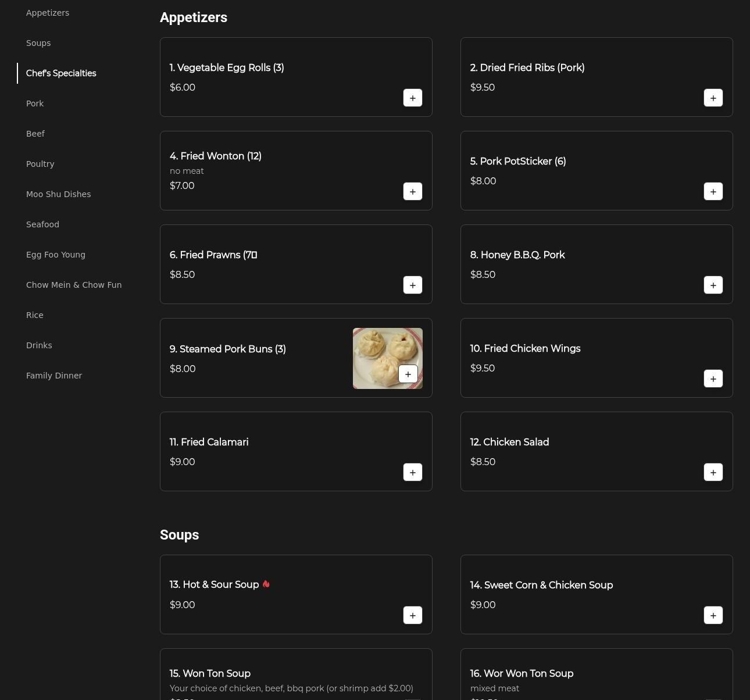The height and width of the screenshot is (700, 750).
Task: Add Fried Prawns to the order
Action: [413, 285]
